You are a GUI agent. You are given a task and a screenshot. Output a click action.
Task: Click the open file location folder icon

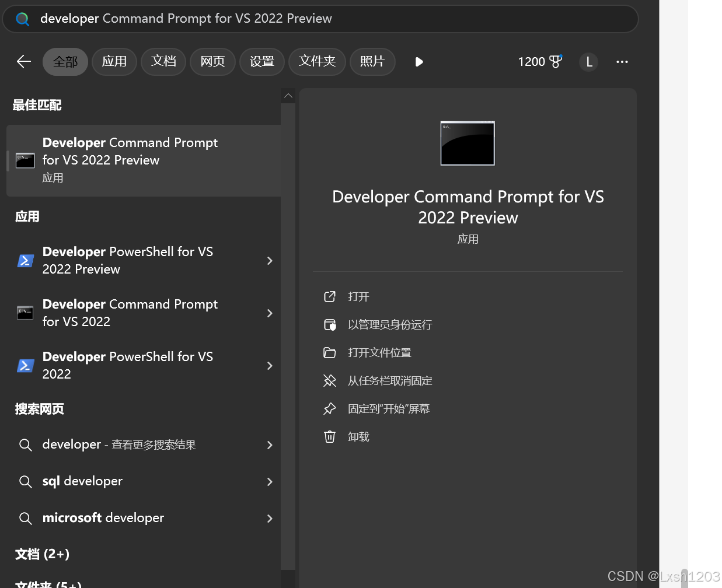coord(330,352)
